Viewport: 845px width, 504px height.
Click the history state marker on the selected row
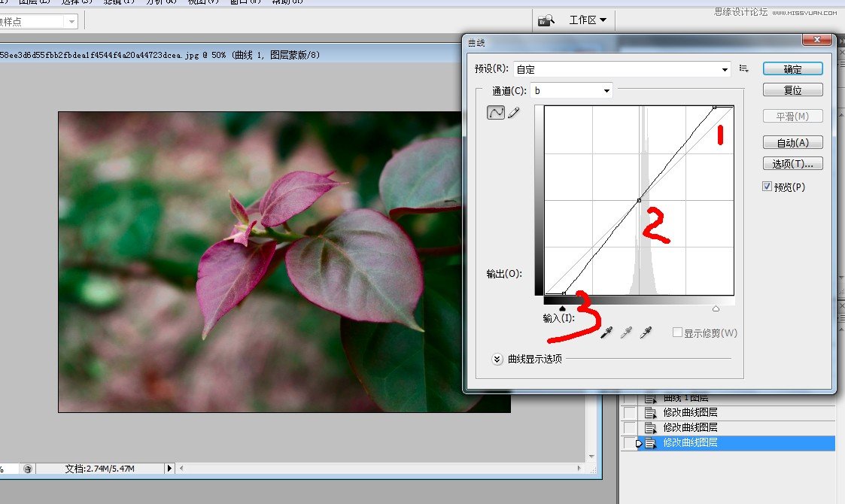click(639, 443)
